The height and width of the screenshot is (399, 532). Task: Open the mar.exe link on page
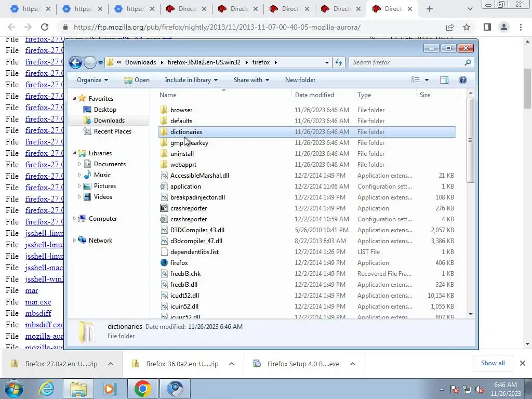point(38,302)
